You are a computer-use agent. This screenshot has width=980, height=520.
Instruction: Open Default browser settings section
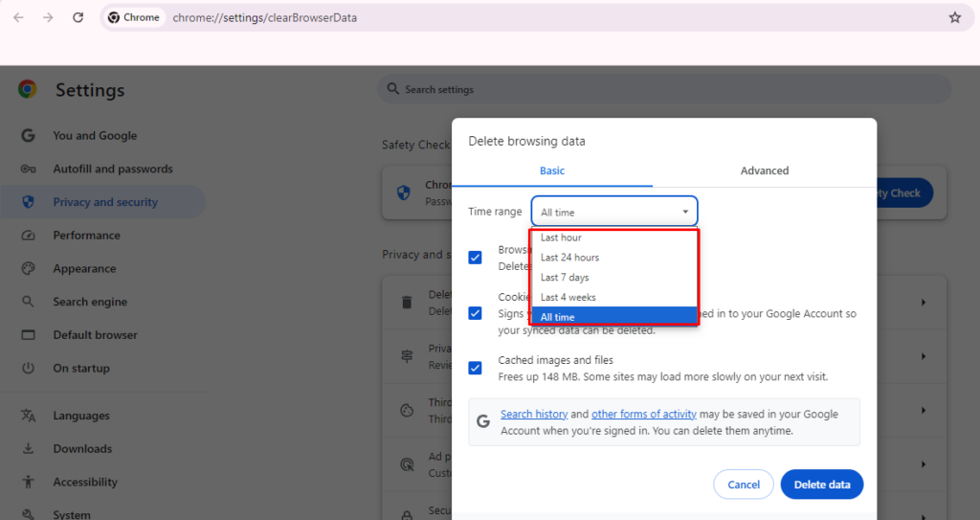click(95, 335)
